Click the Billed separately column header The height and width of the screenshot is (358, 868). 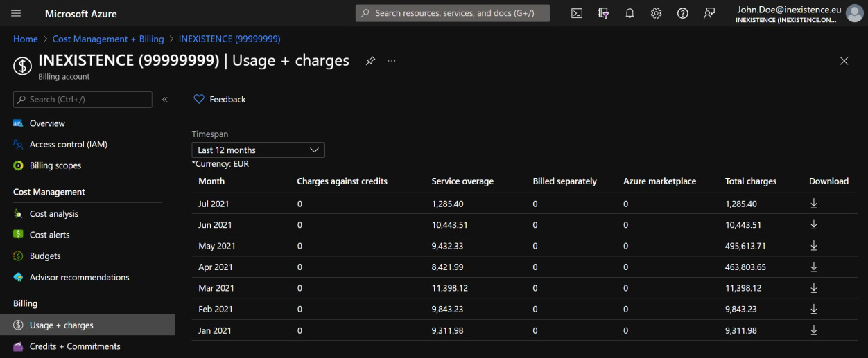coord(564,181)
